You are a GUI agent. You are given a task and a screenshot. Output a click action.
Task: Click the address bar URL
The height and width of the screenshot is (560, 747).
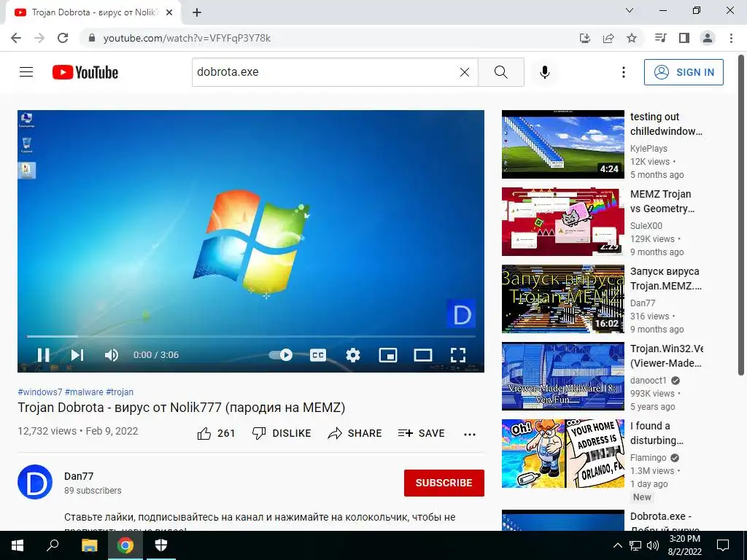coord(187,38)
